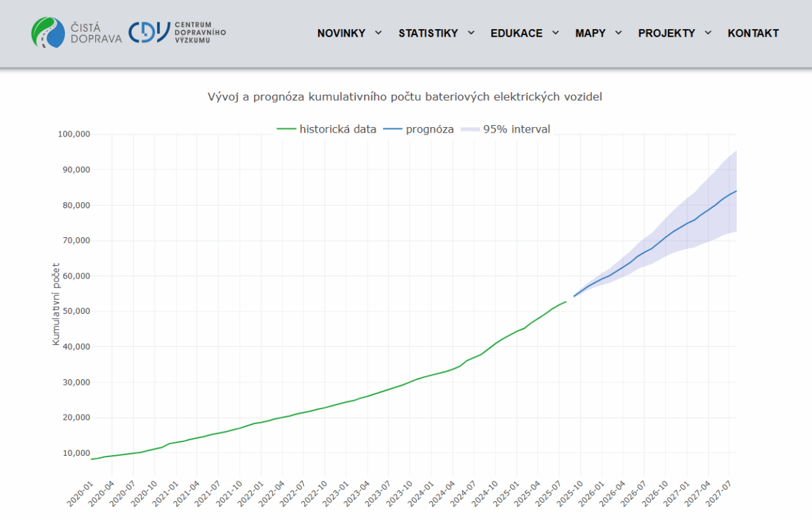Expand the chevron next to EDUKACE
This screenshot has width=812, height=520.
pyautogui.click(x=556, y=32)
